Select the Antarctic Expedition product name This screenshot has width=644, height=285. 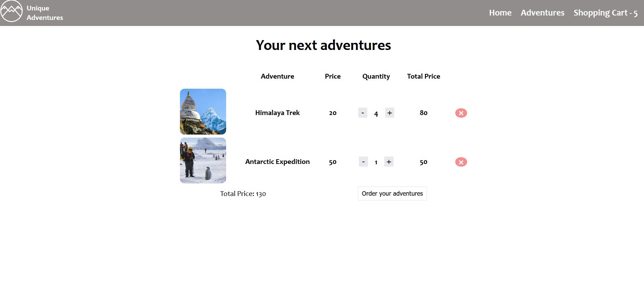(x=277, y=162)
